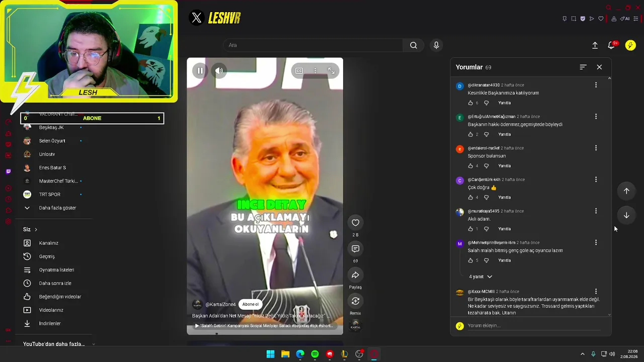Screen dimensions: 644x362
Task: Subscribe to KartalZone4 with Abone ol
Action: tap(251, 304)
